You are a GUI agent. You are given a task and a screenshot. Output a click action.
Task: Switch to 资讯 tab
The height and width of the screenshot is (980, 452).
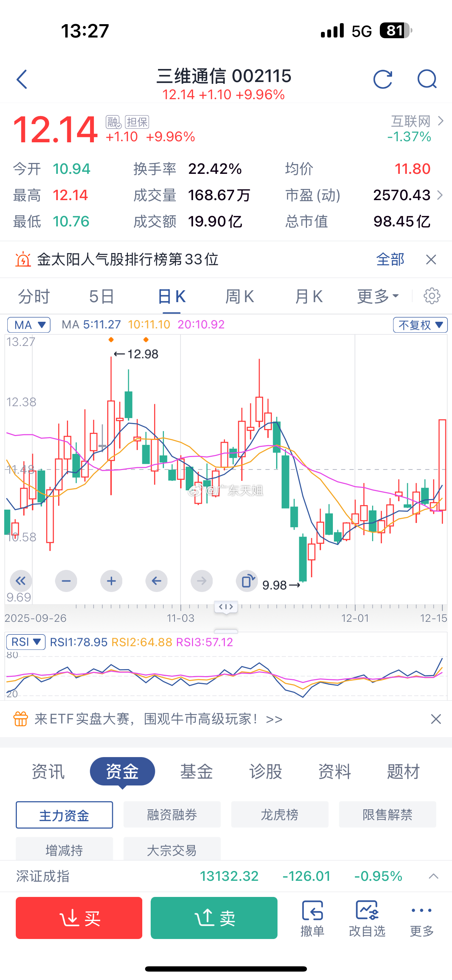pyautogui.click(x=48, y=771)
